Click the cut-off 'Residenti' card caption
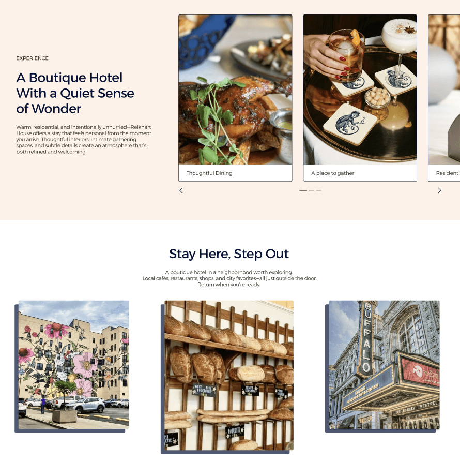 point(448,173)
